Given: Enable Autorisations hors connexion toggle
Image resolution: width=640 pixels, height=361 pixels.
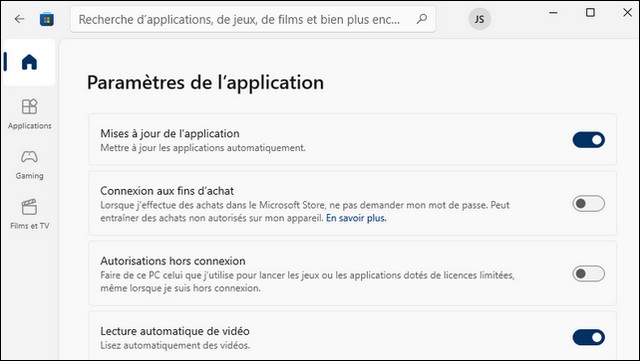Looking at the screenshot, I should (x=588, y=274).
